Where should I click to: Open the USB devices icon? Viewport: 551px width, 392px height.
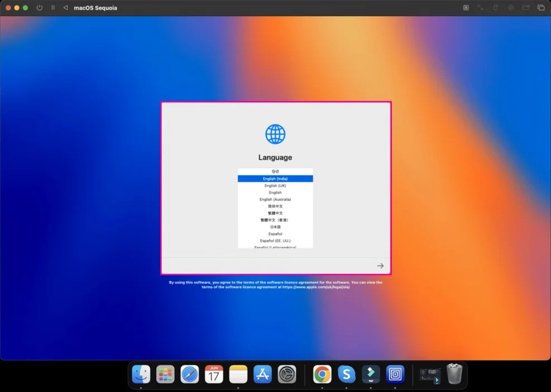[496, 7]
